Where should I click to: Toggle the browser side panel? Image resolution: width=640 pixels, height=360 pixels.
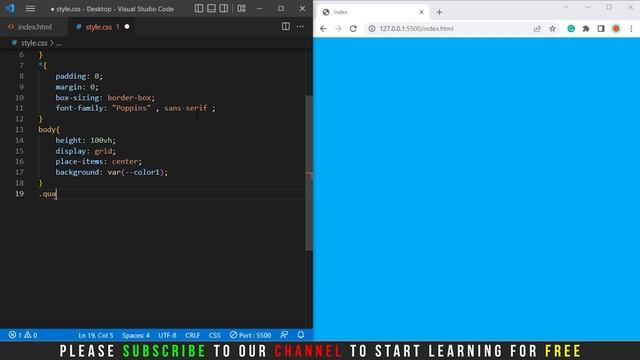pyautogui.click(x=601, y=29)
